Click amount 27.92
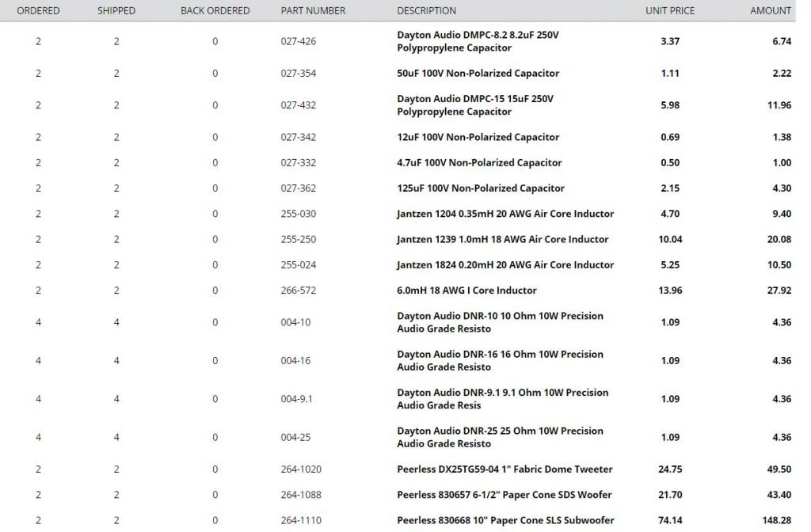 779,291
